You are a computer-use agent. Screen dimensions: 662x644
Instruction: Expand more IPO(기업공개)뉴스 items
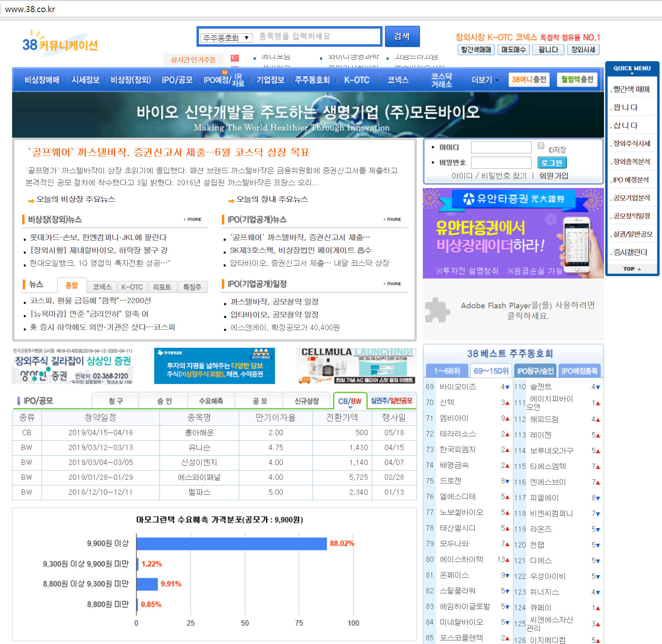pos(392,219)
